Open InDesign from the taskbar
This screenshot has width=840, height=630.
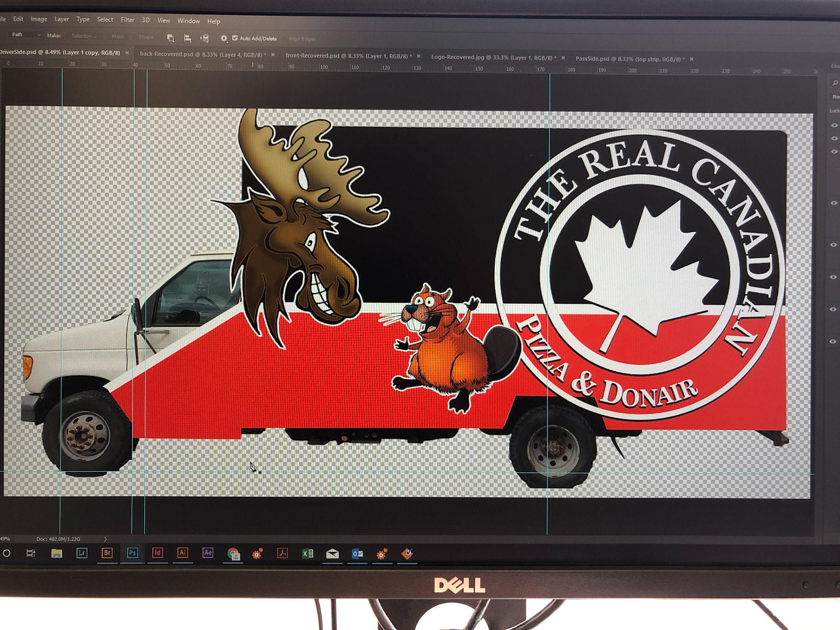tap(157, 553)
